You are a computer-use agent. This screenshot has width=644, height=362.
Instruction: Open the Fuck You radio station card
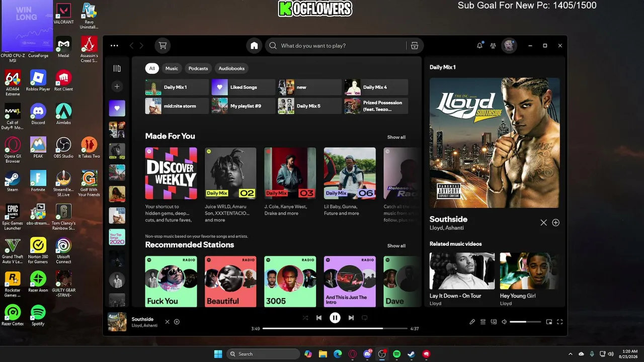pos(171,282)
